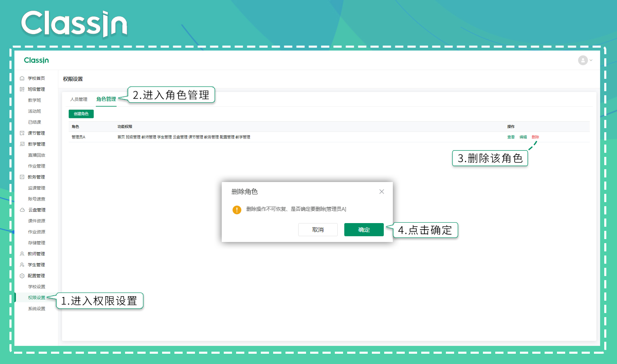This screenshot has width=617, height=364.
Task: Click the 操作 column header
Action: (x=511, y=127)
